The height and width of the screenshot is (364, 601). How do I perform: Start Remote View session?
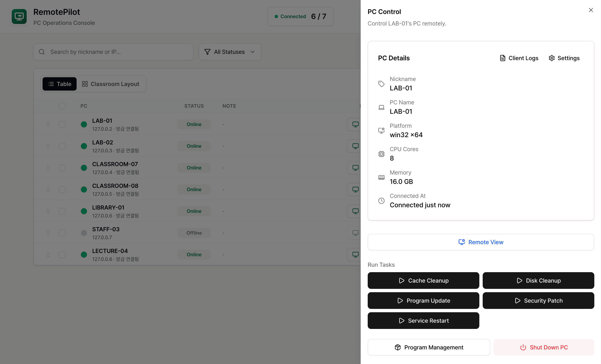481,242
